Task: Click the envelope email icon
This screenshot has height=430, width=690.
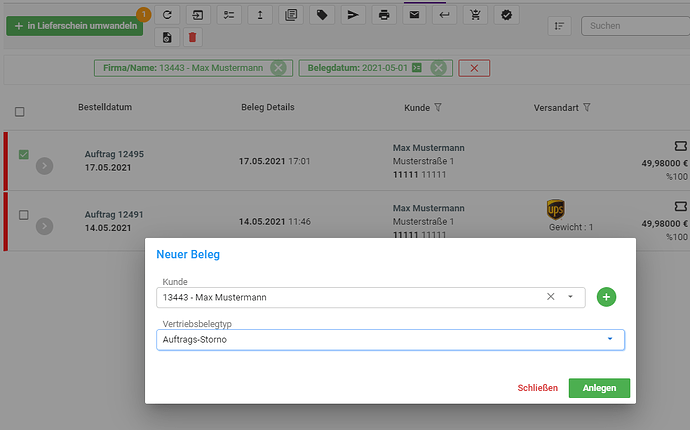Action: [x=414, y=15]
